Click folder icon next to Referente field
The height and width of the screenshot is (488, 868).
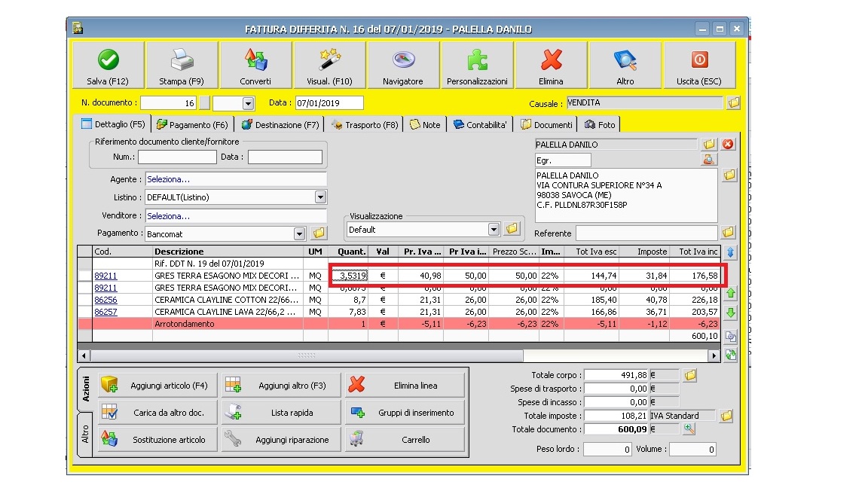point(728,233)
